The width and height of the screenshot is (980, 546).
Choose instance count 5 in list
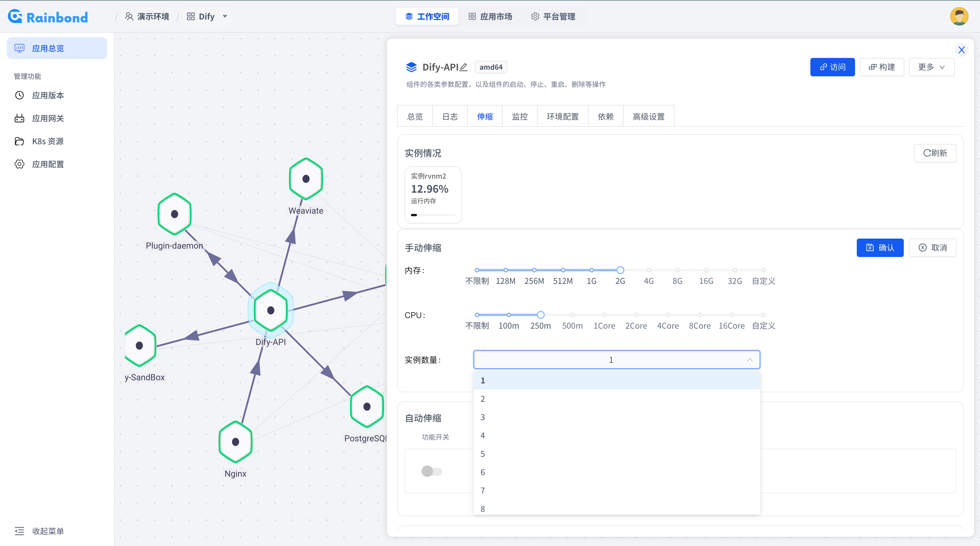pos(617,454)
